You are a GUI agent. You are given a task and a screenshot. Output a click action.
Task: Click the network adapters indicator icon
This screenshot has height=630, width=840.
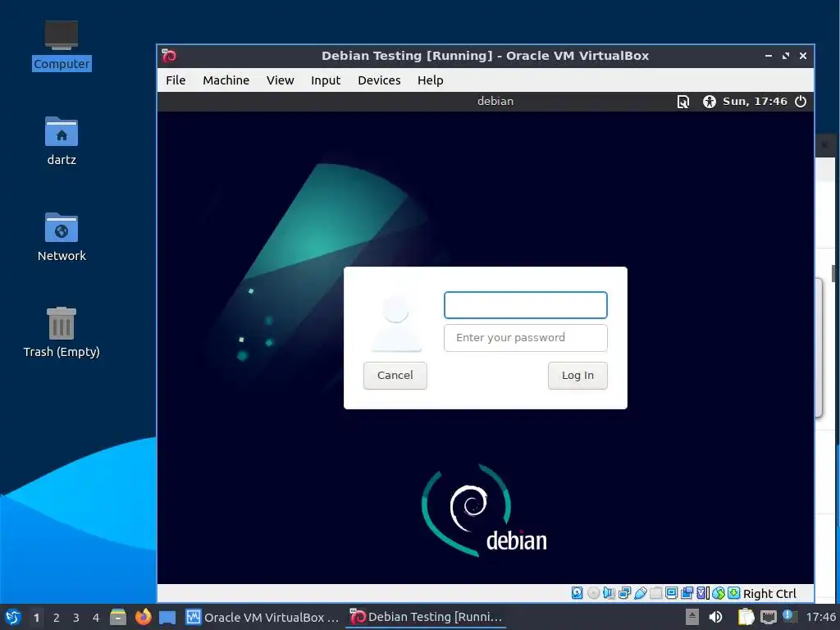[x=624, y=593]
